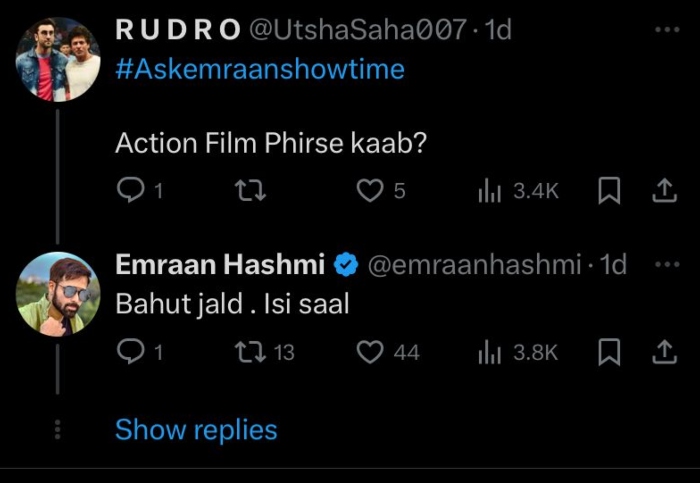Open more options on Emraan Hashmi's reply

coord(666,265)
